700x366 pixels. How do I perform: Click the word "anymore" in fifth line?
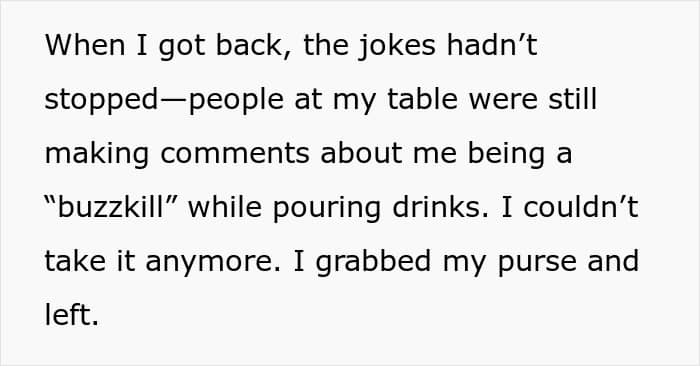pyautogui.click(x=213, y=262)
